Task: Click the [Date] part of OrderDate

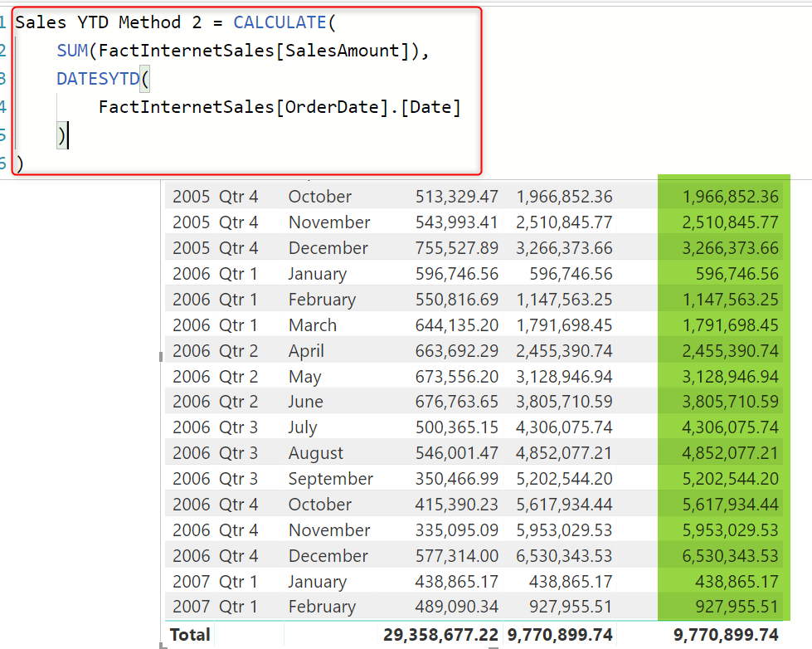Action: pos(430,107)
